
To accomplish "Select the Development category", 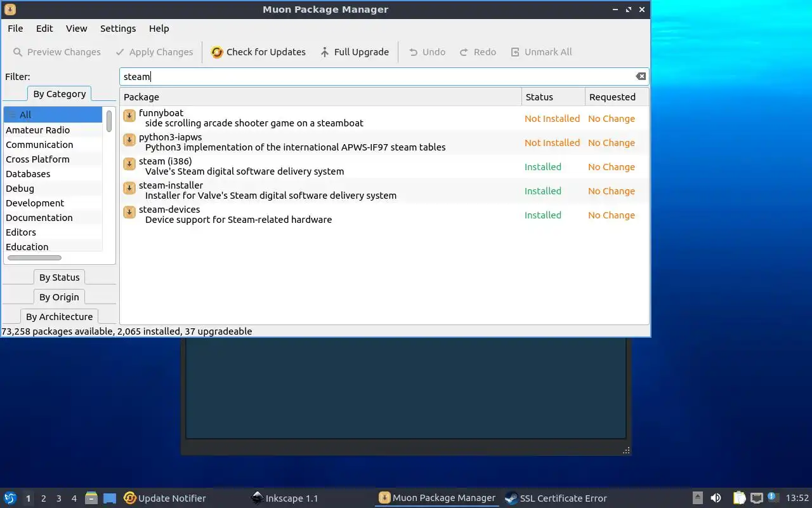I will click(53, 203).
